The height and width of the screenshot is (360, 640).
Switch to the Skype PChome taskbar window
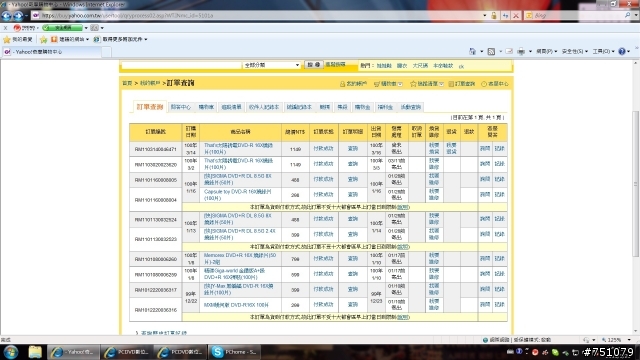click(x=235, y=352)
